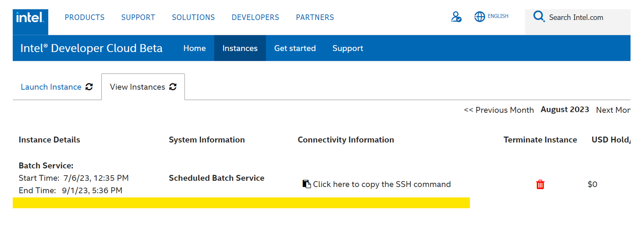Click the yellow bar under the instance
The height and width of the screenshot is (227, 644).
[241, 203]
